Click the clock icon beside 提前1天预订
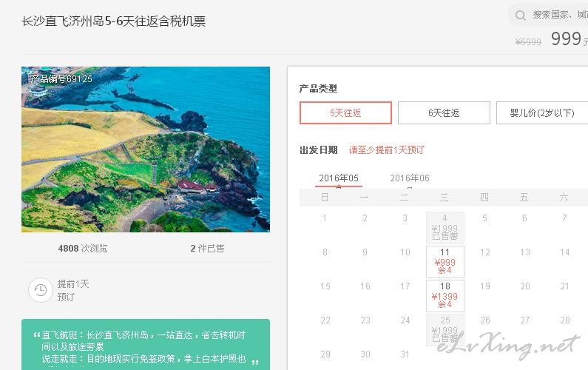This screenshot has width=588, height=370. click(41, 290)
